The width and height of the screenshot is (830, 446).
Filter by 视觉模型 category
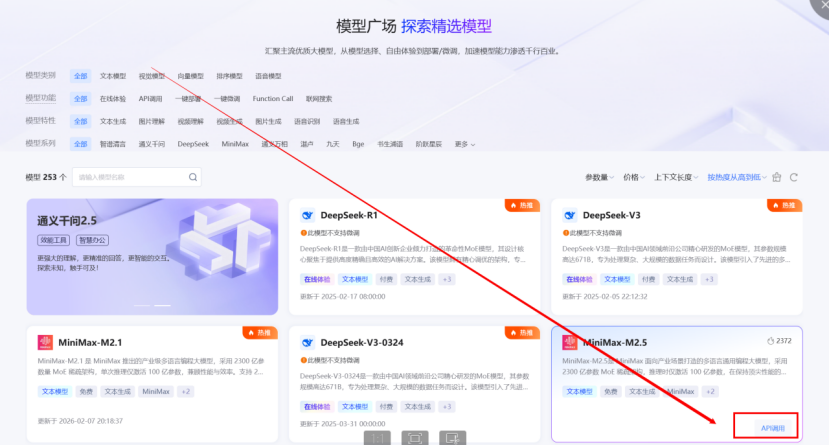click(152, 76)
